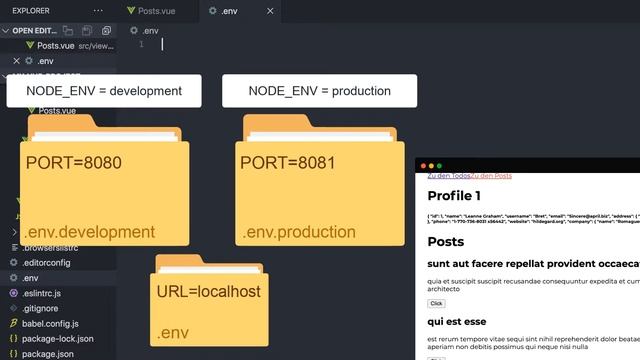Click the Close All Editors icon
The image size is (640, 360).
(x=106, y=31)
